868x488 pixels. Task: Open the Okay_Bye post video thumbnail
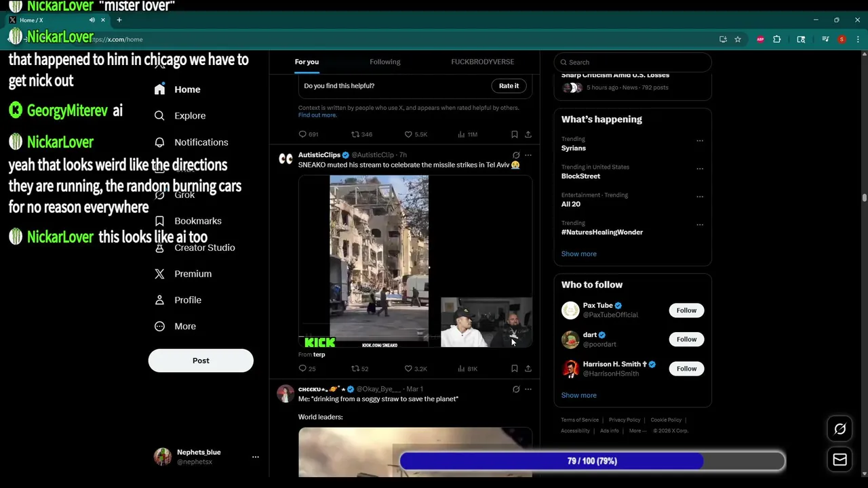click(415, 451)
